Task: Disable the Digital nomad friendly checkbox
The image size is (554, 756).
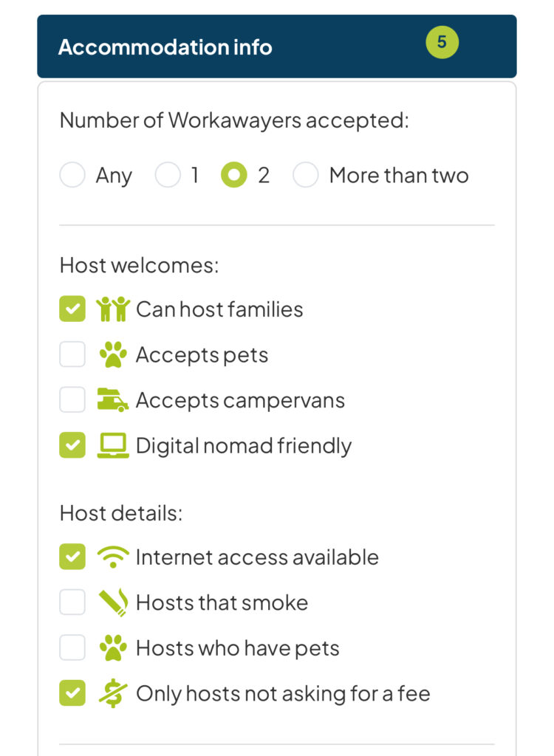Action: (x=72, y=446)
